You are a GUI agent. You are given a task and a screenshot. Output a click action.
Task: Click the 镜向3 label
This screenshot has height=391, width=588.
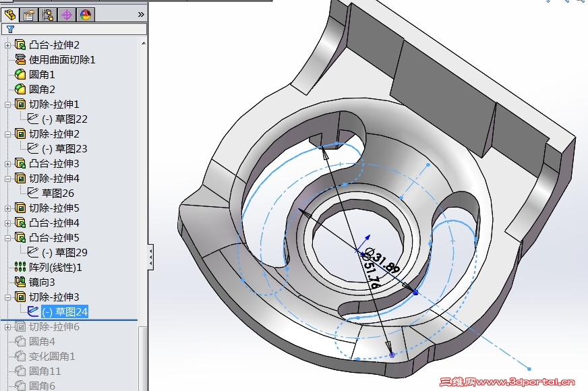tap(42, 282)
